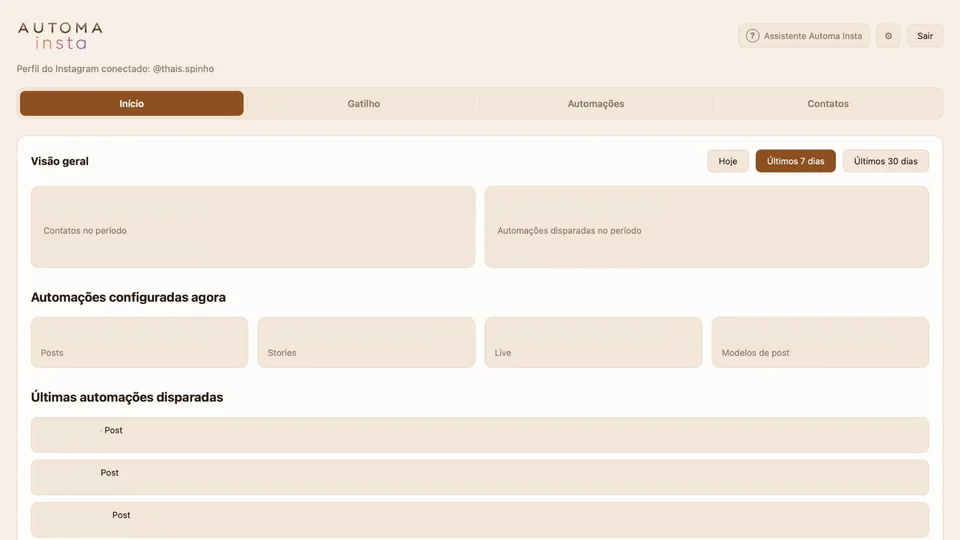Click the question mark help icon

tap(752, 36)
